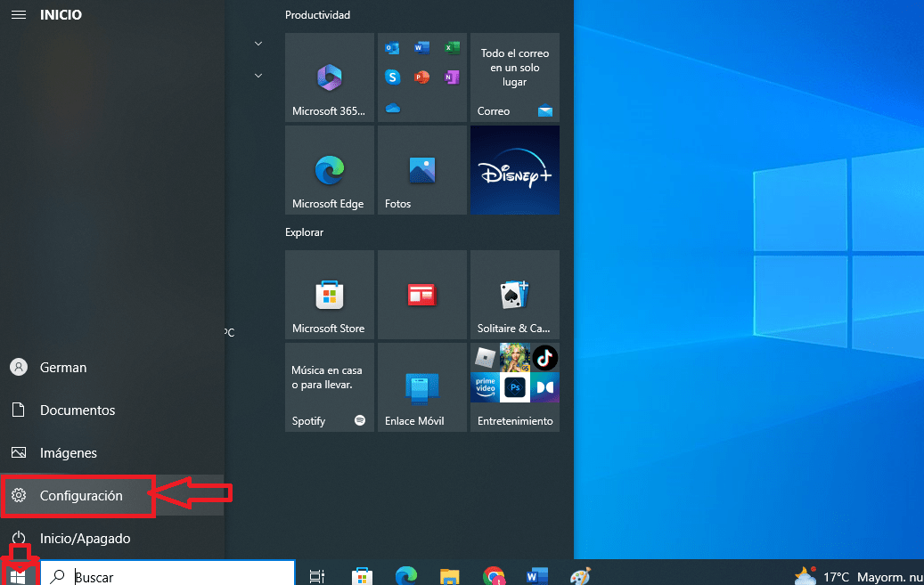Viewport: 924px width, 585px height.
Task: Launch Skype from Office folder tile
Action: [x=392, y=77]
